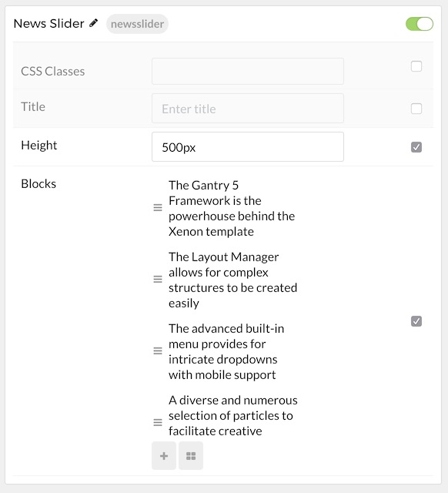
Task: Enable the Title override checkbox
Action: point(416,109)
